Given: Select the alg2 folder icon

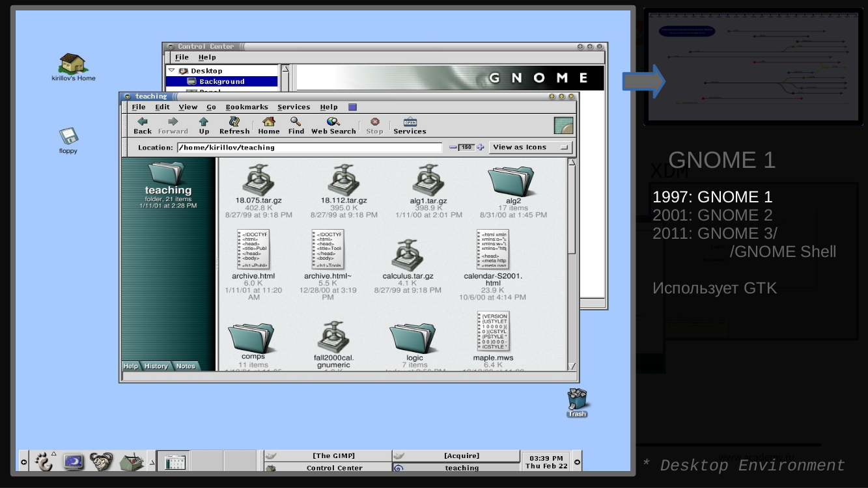Looking at the screenshot, I should pyautogui.click(x=511, y=180).
